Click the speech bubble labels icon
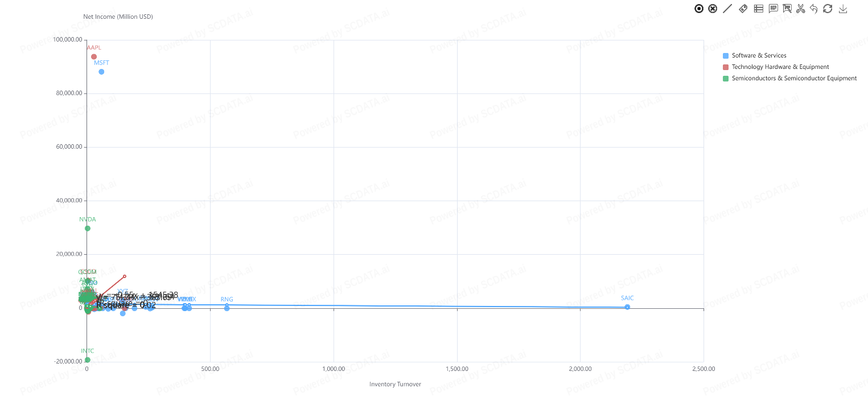The image size is (868, 396). [x=773, y=9]
